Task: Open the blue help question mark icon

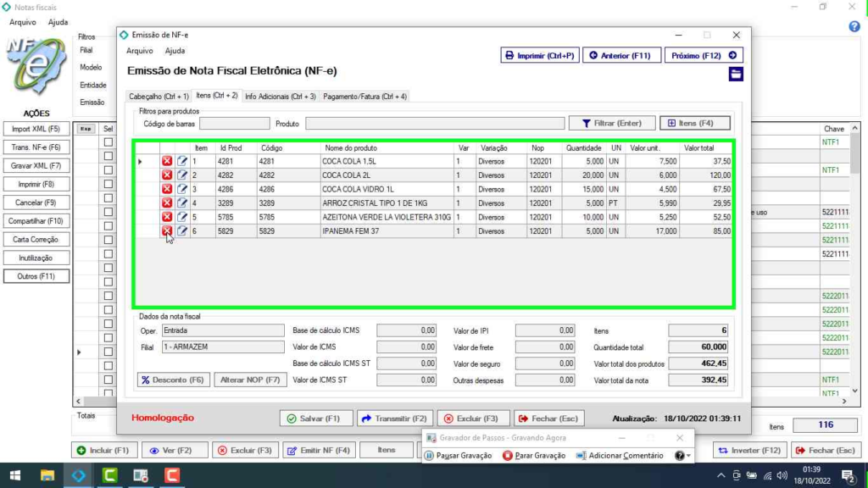Action: [x=854, y=26]
